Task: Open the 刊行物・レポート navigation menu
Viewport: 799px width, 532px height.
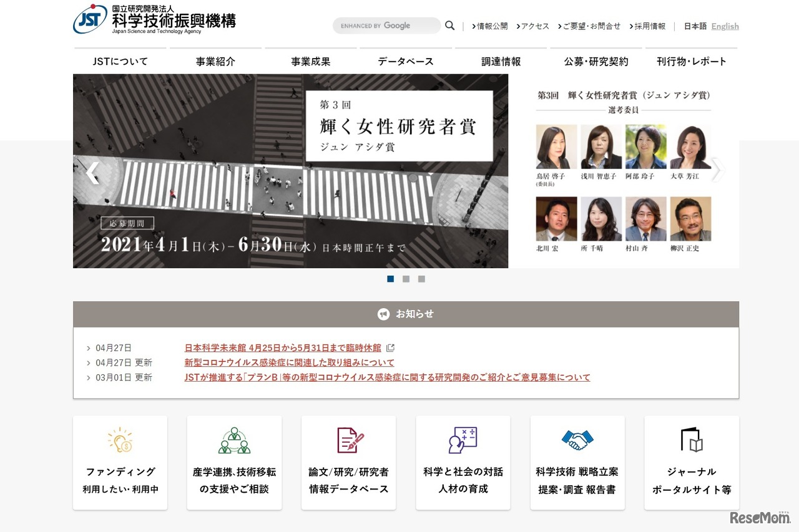Action: tap(690, 61)
